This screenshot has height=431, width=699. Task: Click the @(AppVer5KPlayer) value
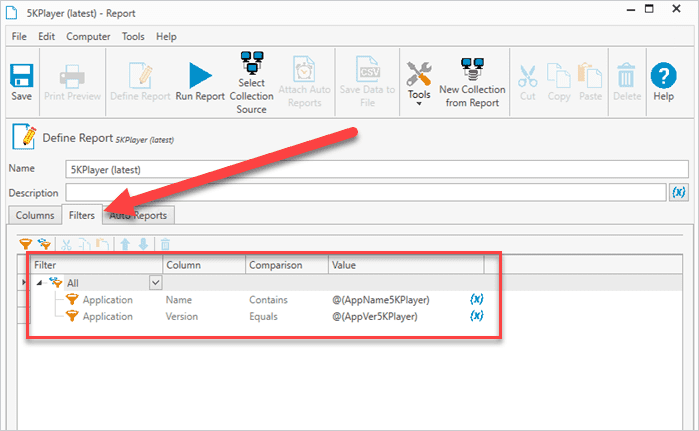click(375, 316)
